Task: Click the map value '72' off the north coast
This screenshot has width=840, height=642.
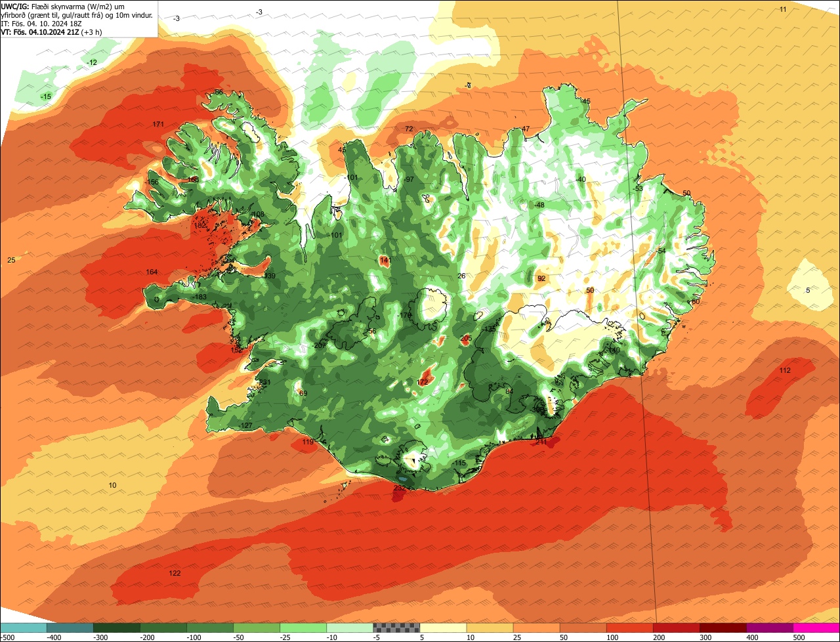Action: tap(409, 129)
